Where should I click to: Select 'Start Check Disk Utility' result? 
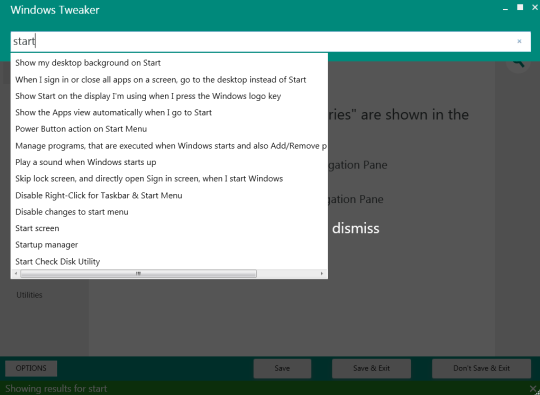pyautogui.click(x=169, y=261)
